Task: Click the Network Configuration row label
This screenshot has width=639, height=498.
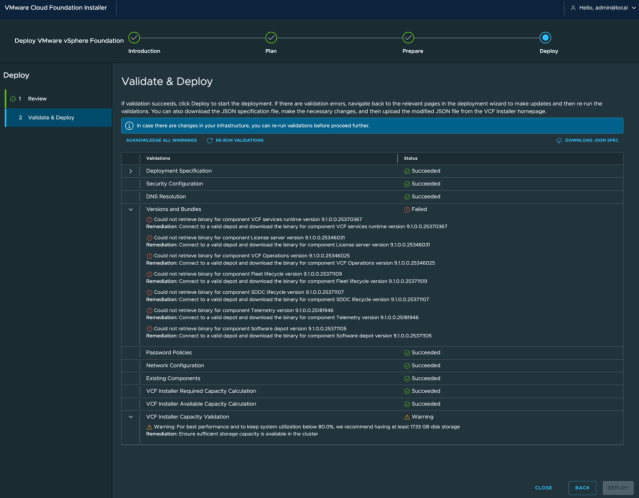Action: coord(175,366)
